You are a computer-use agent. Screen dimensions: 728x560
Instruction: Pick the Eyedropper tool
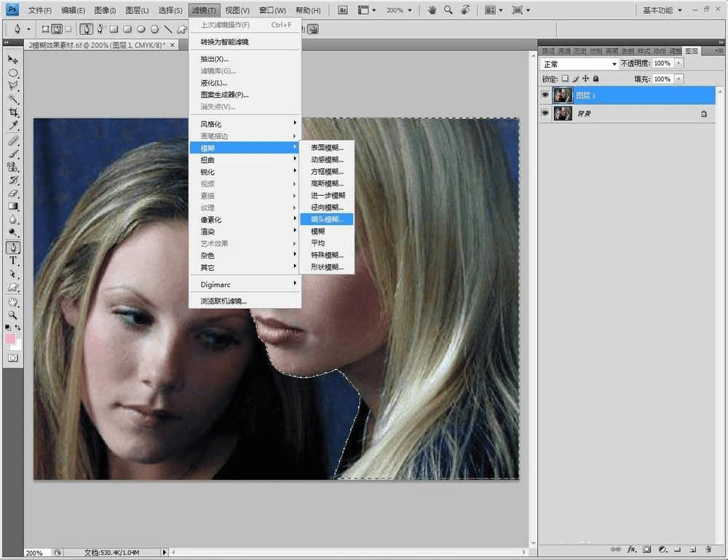pyautogui.click(x=13, y=125)
